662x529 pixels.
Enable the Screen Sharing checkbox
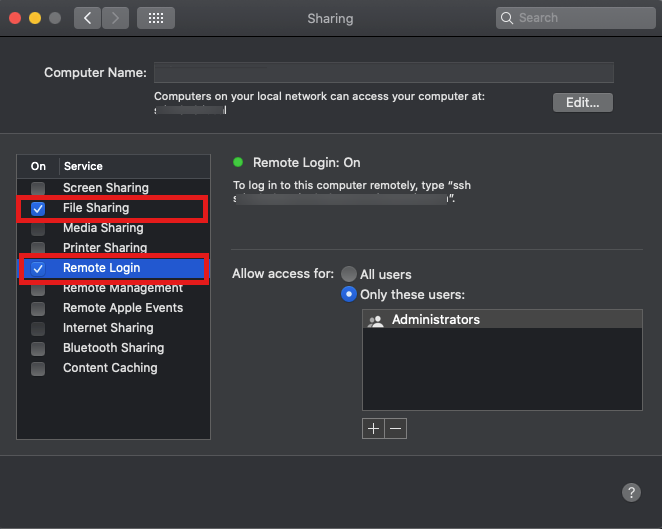[38, 188]
